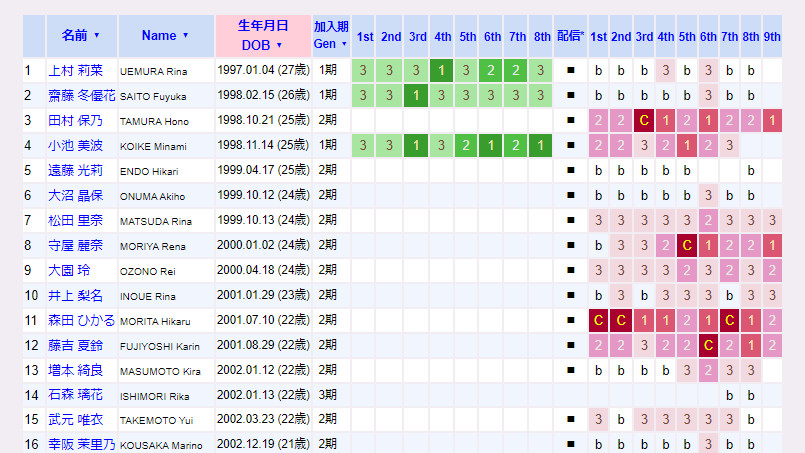Click the sort arrow beside the 加入期 Gen header
This screenshot has height=453, width=805.
point(344,44)
